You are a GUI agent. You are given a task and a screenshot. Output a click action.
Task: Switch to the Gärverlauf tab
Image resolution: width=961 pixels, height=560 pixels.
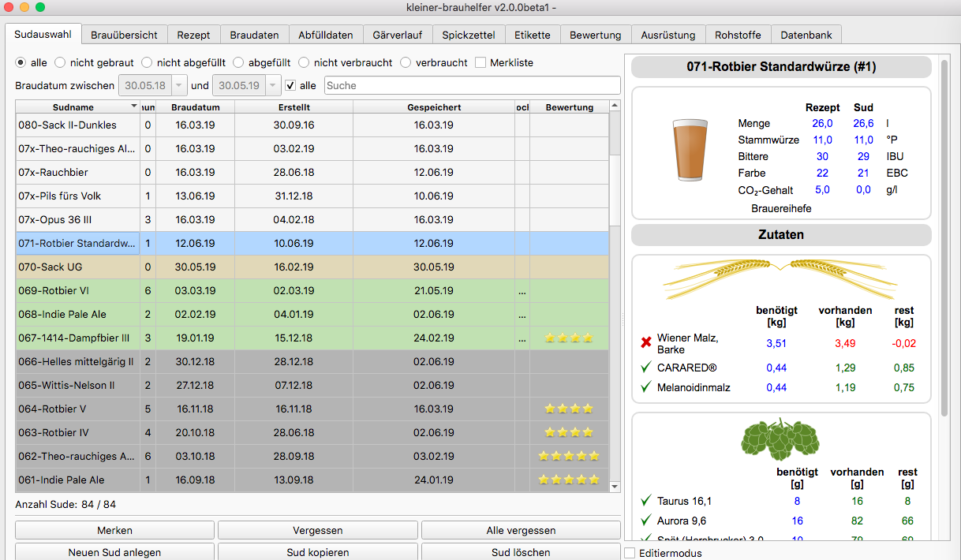(x=398, y=35)
